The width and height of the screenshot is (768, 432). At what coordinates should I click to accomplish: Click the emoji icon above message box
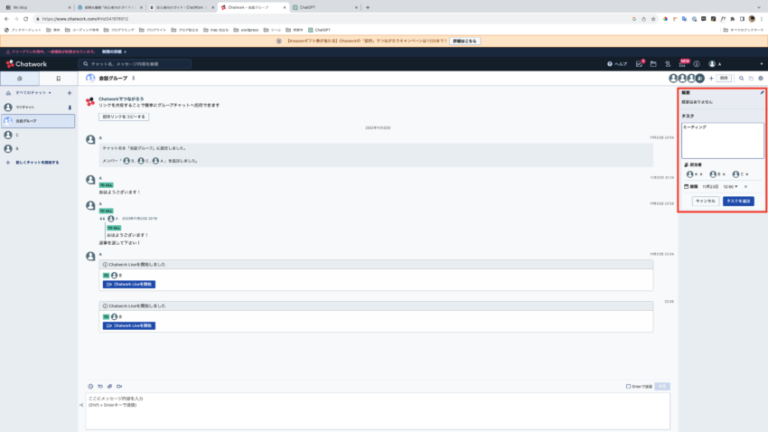tap(89, 385)
